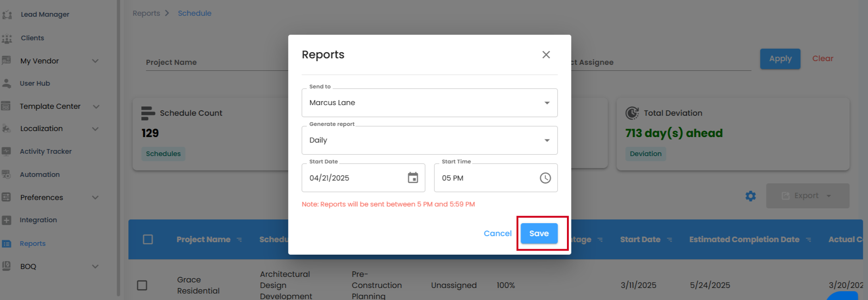The height and width of the screenshot is (300, 868).
Task: Open the table settings gear icon
Action: point(751,196)
